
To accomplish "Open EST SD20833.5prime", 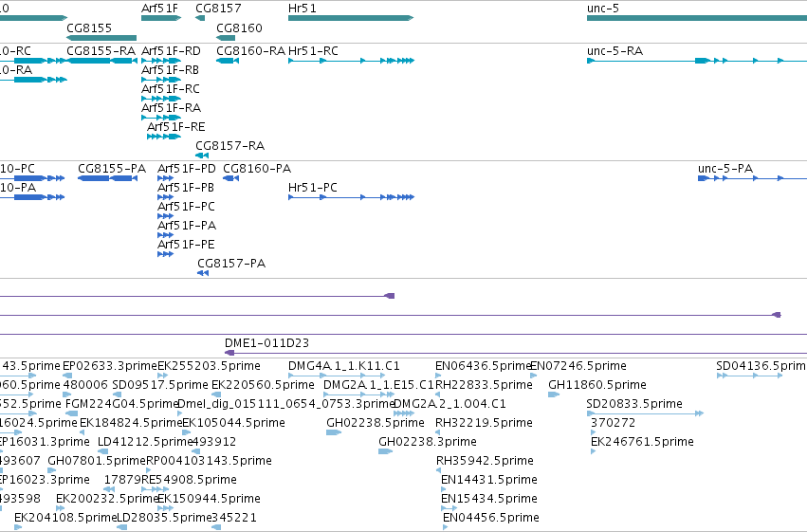I will tap(634, 404).
